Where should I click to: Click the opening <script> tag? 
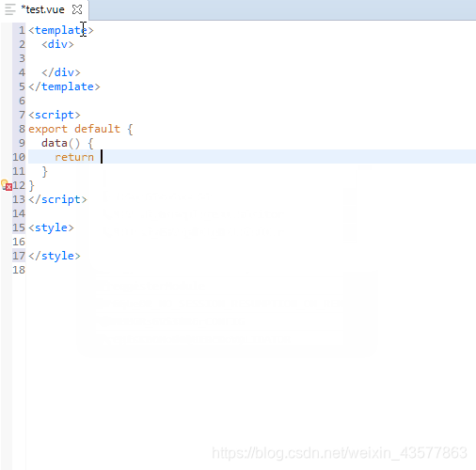(55, 115)
